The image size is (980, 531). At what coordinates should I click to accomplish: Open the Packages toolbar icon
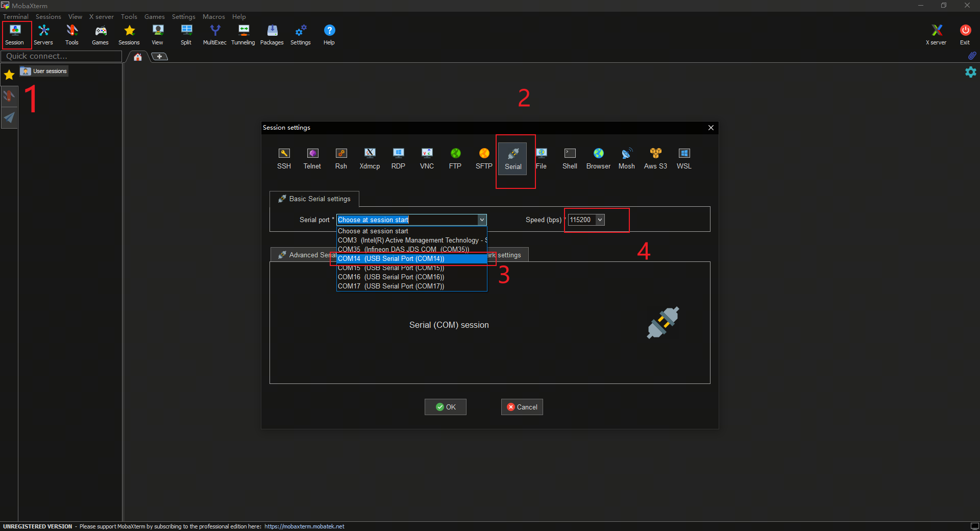(272, 35)
